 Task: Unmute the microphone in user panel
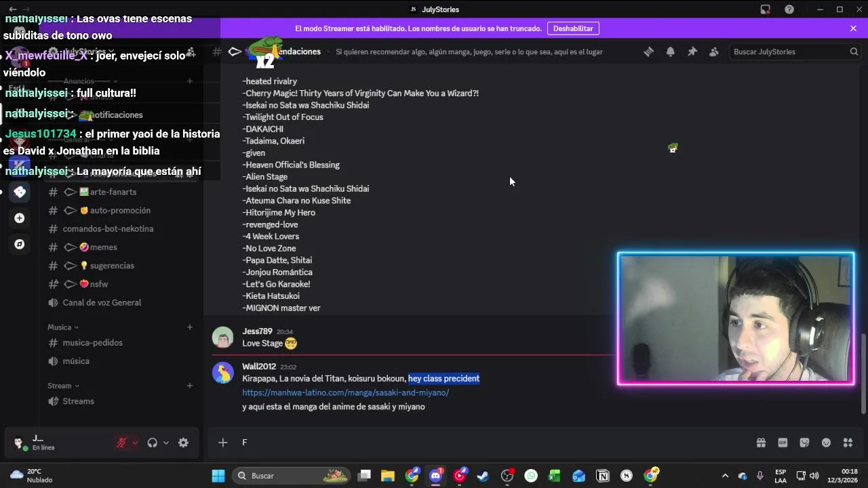coord(121,443)
